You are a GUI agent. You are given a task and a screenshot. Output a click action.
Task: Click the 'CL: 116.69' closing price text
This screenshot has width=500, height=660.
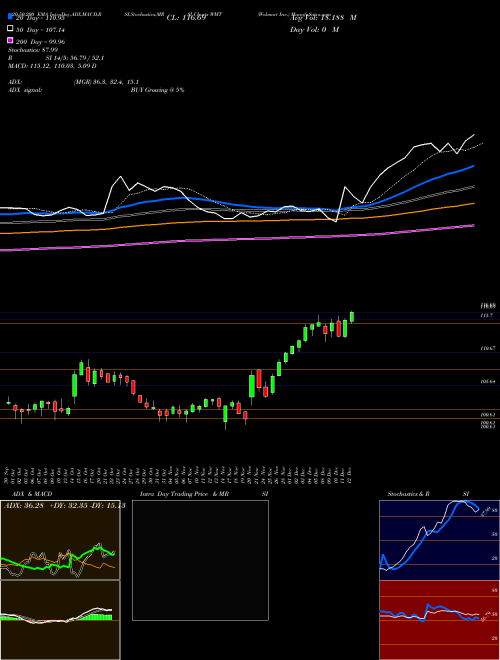tap(186, 18)
